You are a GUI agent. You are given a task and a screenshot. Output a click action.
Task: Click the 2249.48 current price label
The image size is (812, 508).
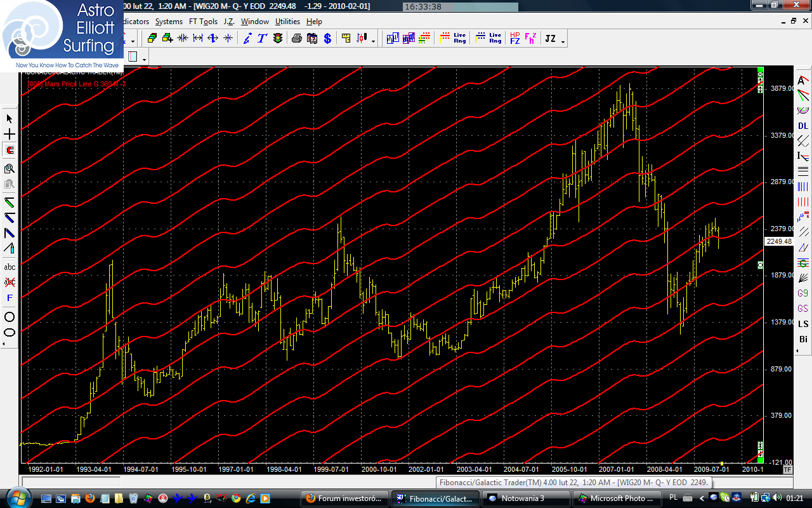point(779,241)
